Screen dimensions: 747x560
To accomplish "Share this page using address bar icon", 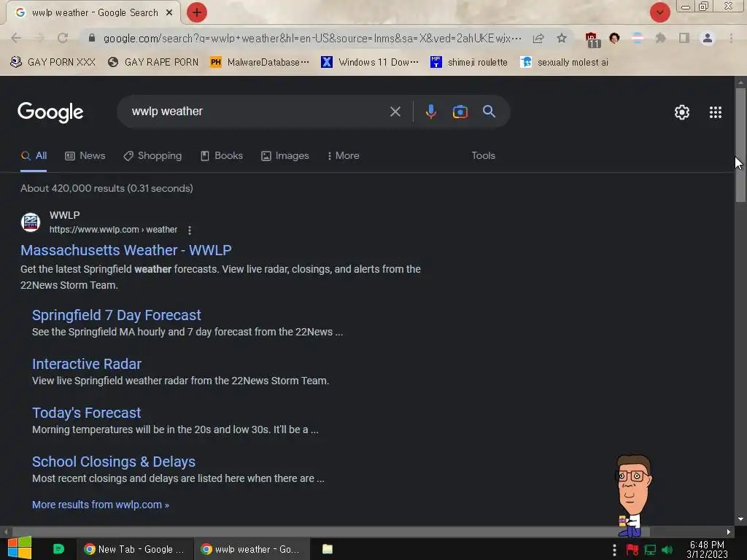I will point(538,38).
